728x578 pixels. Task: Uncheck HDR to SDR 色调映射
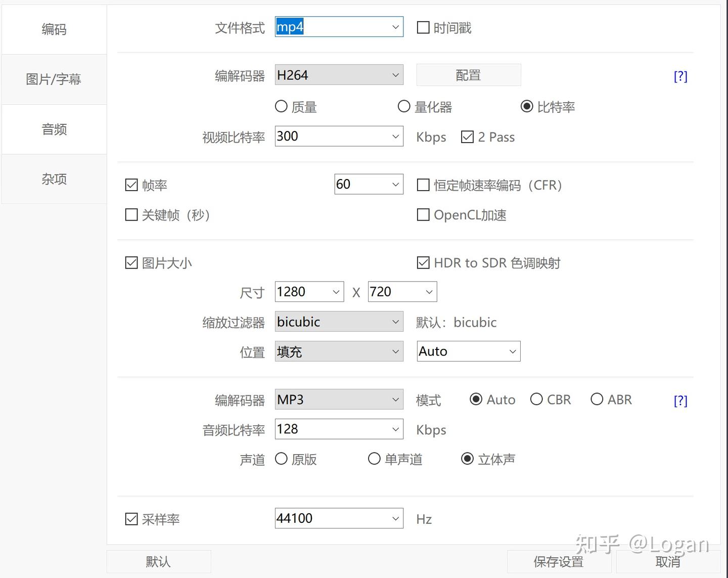(x=423, y=262)
